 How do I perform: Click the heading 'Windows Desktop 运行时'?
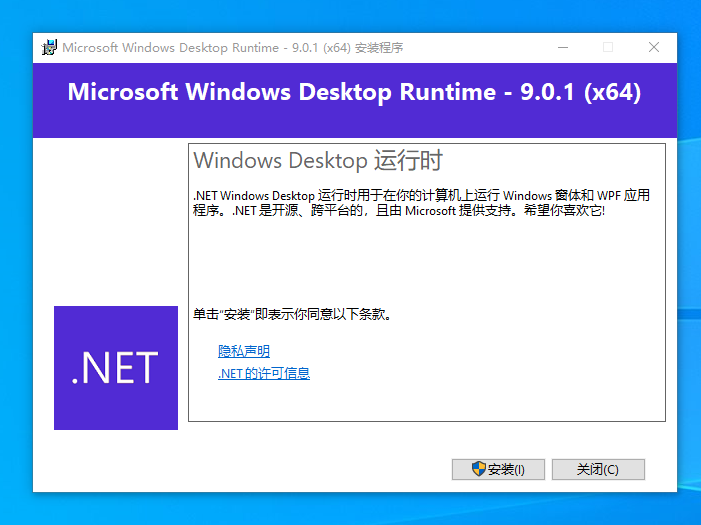click(318, 161)
